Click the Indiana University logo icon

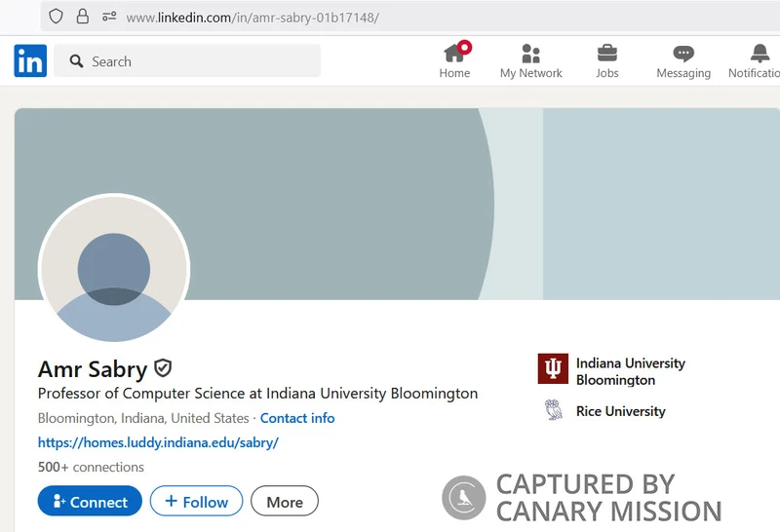[553, 369]
